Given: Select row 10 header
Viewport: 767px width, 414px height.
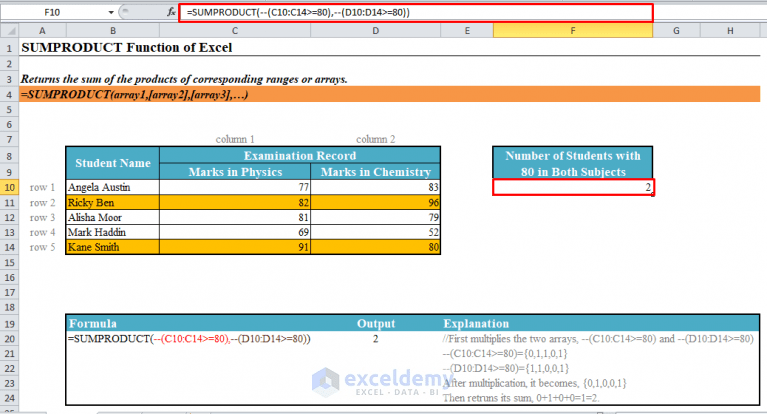Looking at the screenshot, I should (9, 187).
